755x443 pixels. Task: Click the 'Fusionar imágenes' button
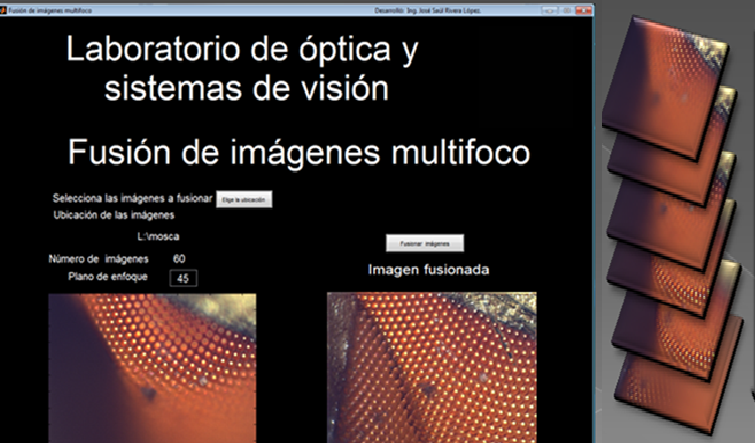tap(425, 243)
